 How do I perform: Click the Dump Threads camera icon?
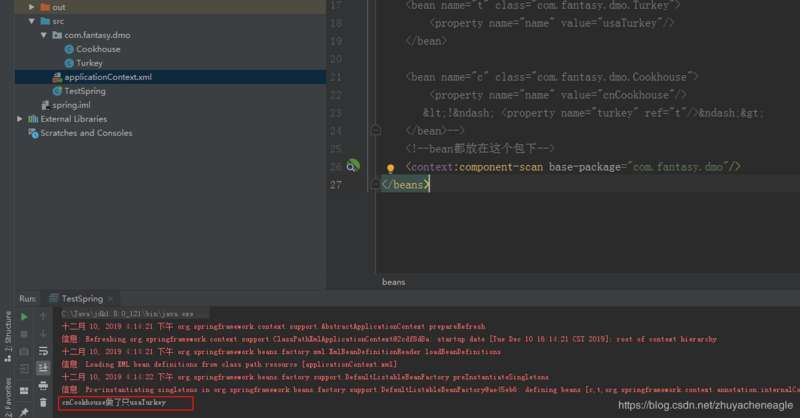24,352
